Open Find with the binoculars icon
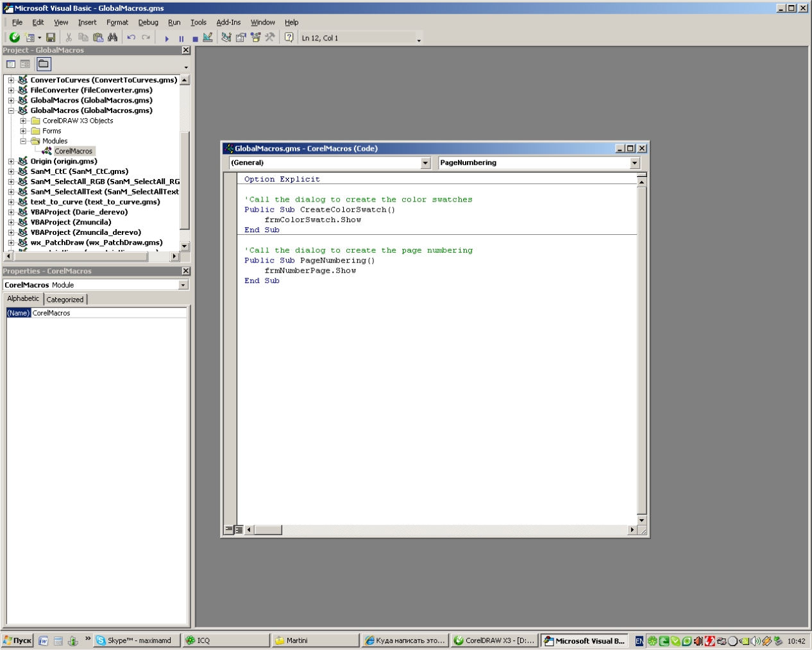The width and height of the screenshot is (812, 650). (113, 38)
